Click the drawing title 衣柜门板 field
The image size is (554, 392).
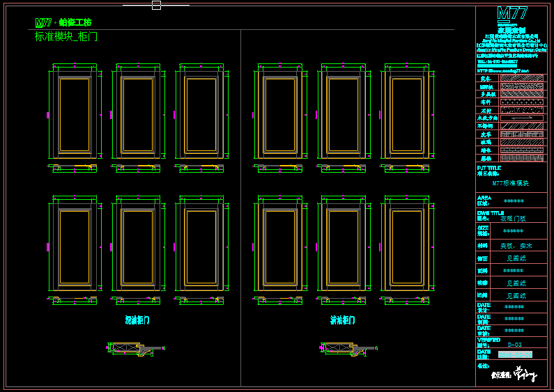pos(514,218)
